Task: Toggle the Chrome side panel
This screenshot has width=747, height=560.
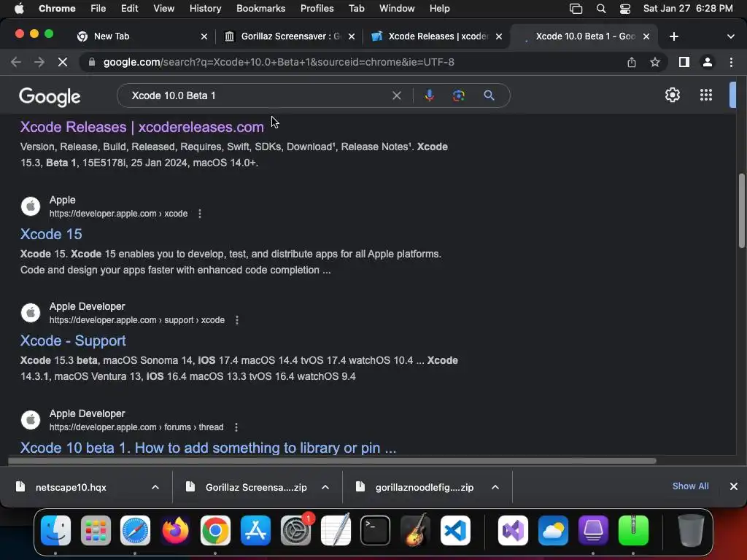Action: click(684, 62)
